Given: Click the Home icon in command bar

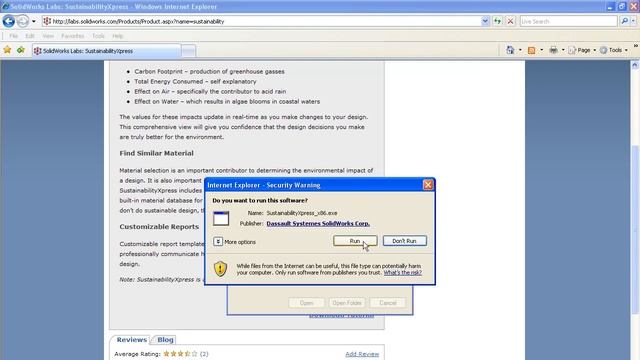Looking at the screenshot, I should click(x=510, y=50).
